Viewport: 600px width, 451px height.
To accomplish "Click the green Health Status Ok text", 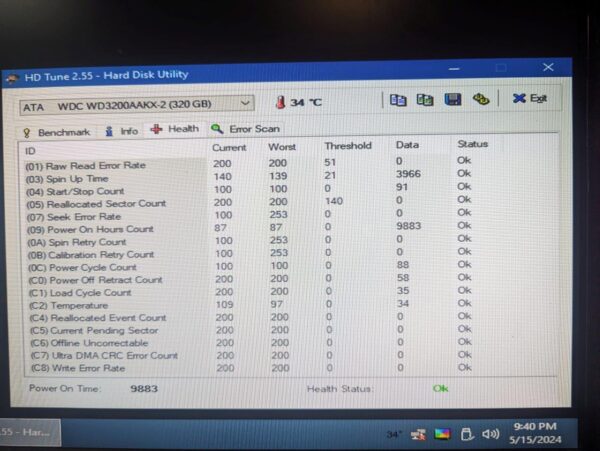I will click(440, 389).
